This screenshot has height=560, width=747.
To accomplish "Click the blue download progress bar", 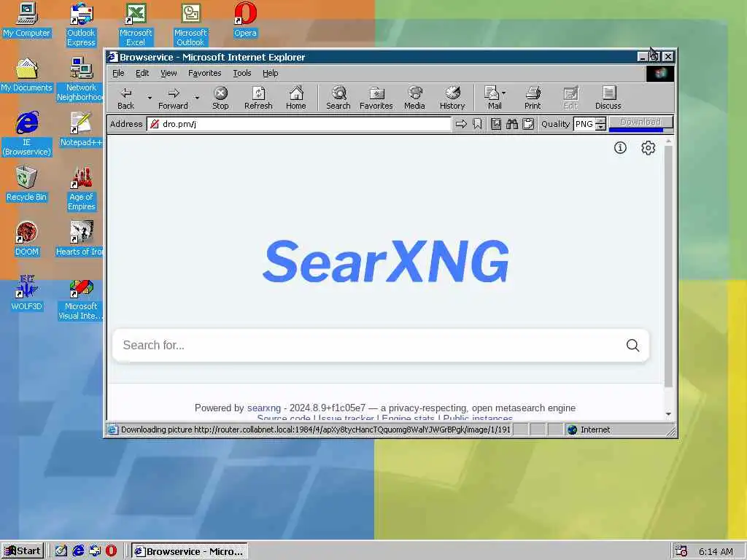I will click(636, 129).
